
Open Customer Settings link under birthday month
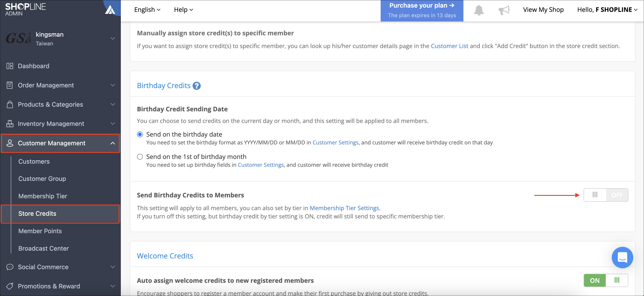click(261, 165)
